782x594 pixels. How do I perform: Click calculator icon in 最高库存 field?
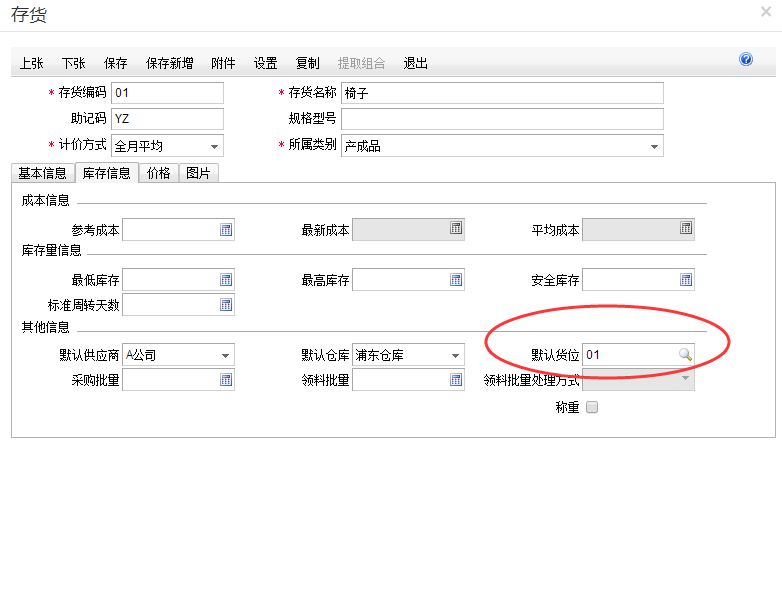pyautogui.click(x=456, y=280)
